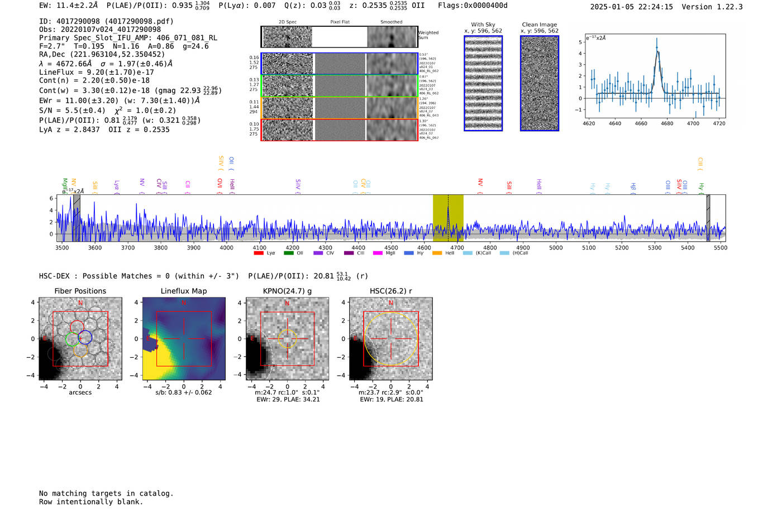Click the Q(z): 0.03 header value
Viewport: 782px width, 532px height.
(312, 6)
